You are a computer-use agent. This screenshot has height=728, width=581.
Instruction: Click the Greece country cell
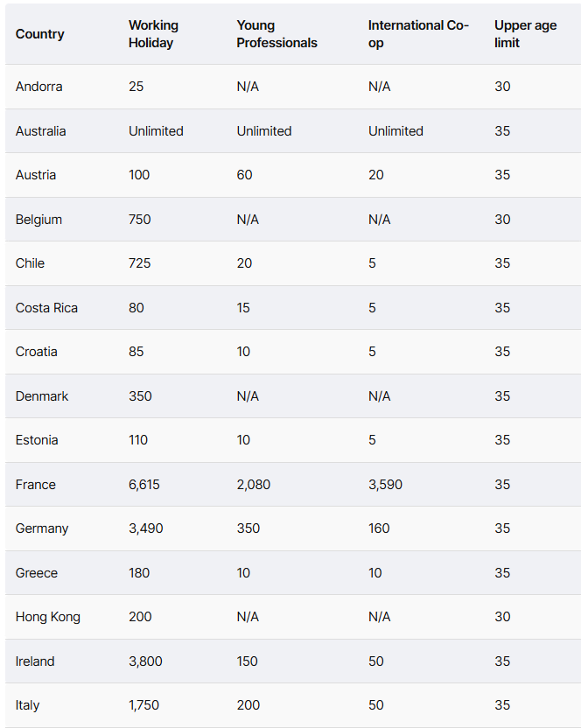[37, 573]
